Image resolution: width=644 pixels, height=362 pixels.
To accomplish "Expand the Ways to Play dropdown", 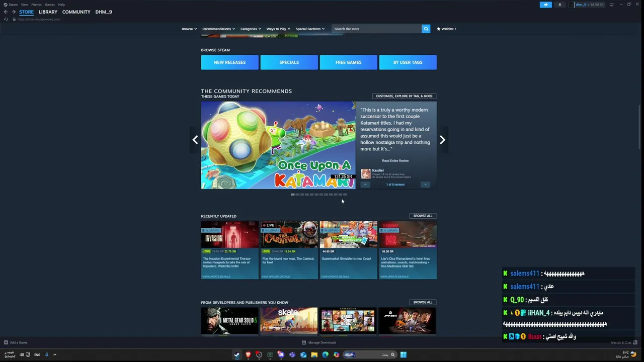I will coord(278,29).
